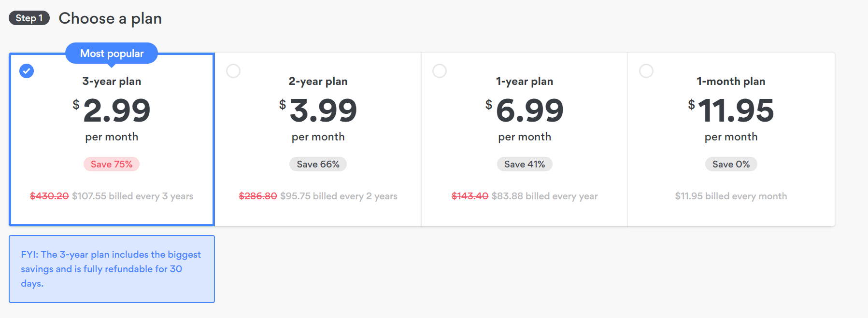Click the $11.95 per month price
The width and height of the screenshot is (868, 318).
(735, 111)
